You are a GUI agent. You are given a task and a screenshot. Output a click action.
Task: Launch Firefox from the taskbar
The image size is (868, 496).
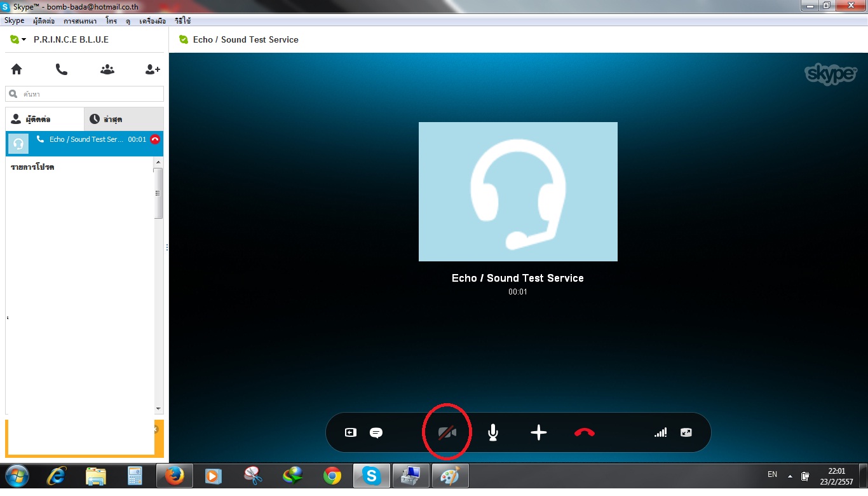[x=173, y=476]
